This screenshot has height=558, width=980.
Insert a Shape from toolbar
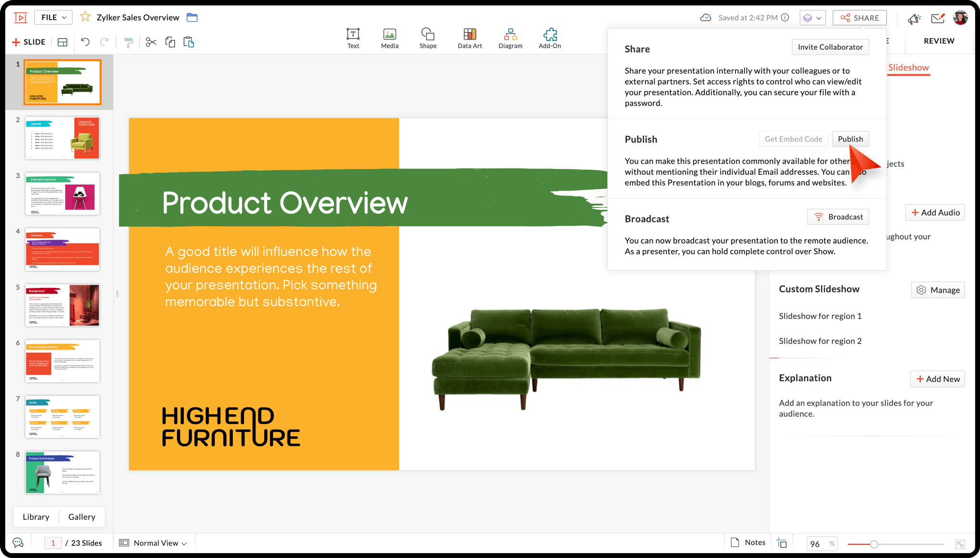(427, 38)
